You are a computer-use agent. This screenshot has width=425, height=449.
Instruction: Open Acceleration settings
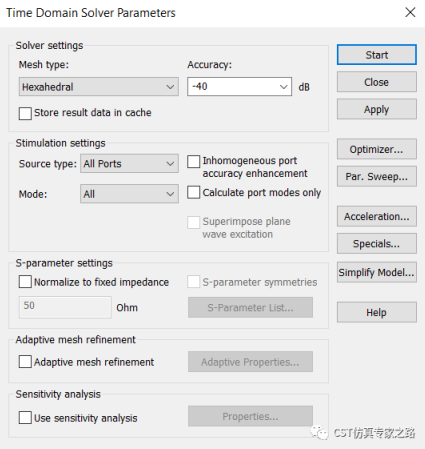[x=376, y=216]
